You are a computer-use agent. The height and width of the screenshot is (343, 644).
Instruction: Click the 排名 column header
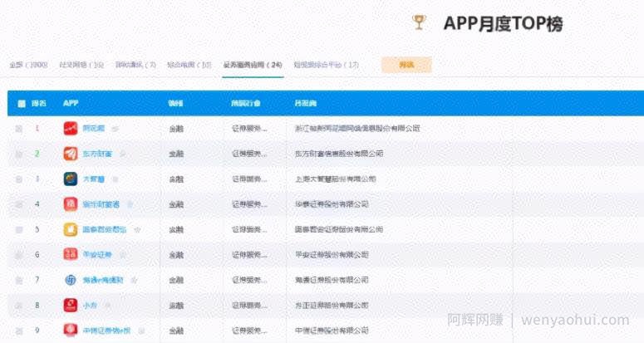coord(38,103)
